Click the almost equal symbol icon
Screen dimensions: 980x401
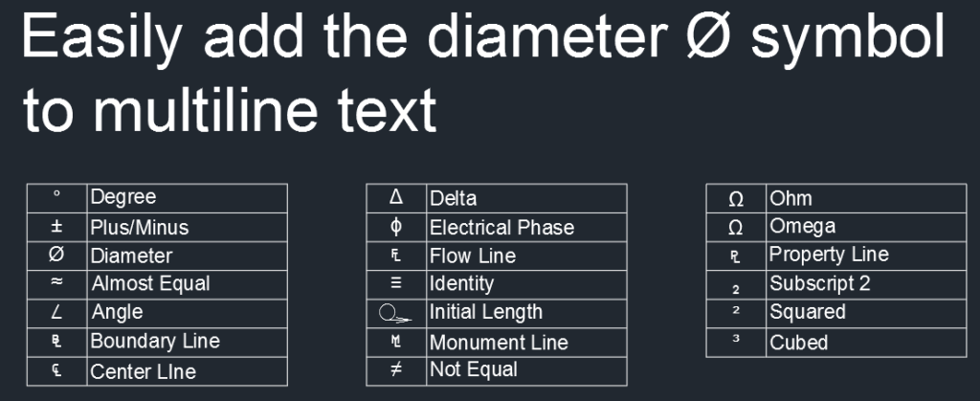56,283
